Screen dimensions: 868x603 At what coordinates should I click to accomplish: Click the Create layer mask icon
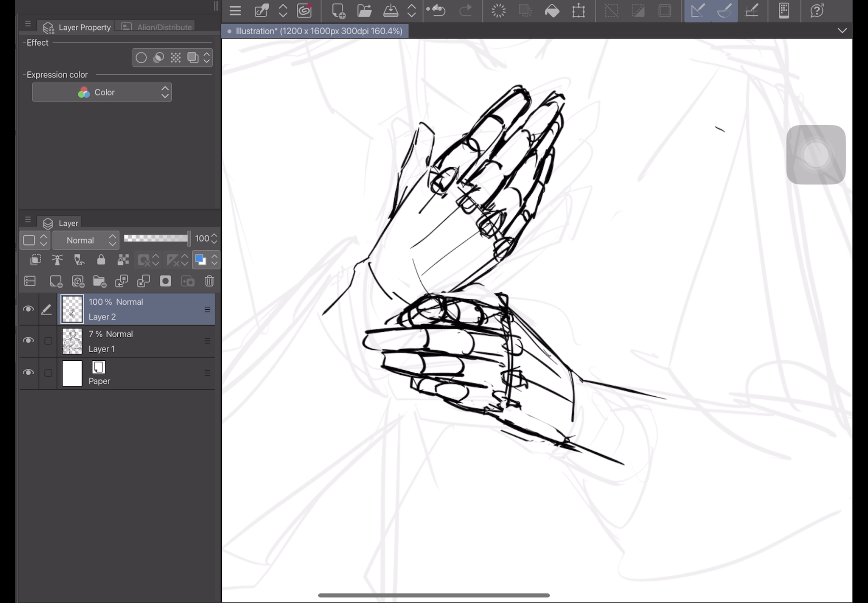(165, 281)
